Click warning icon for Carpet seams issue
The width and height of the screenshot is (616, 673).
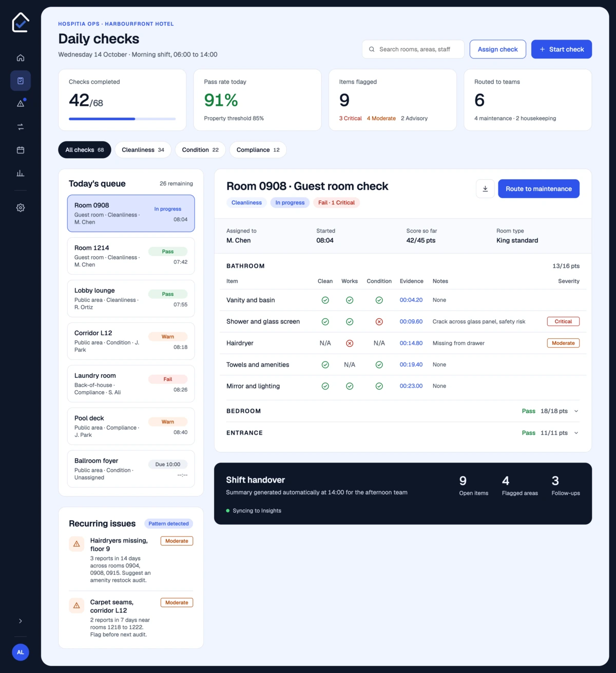pyautogui.click(x=76, y=605)
